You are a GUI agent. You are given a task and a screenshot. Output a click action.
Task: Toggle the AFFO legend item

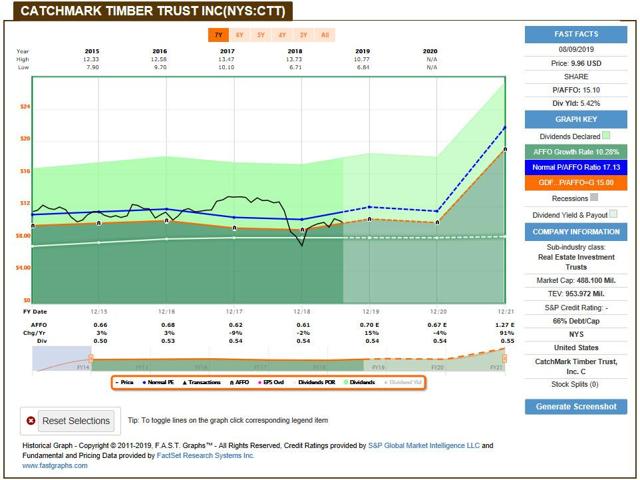(240, 382)
